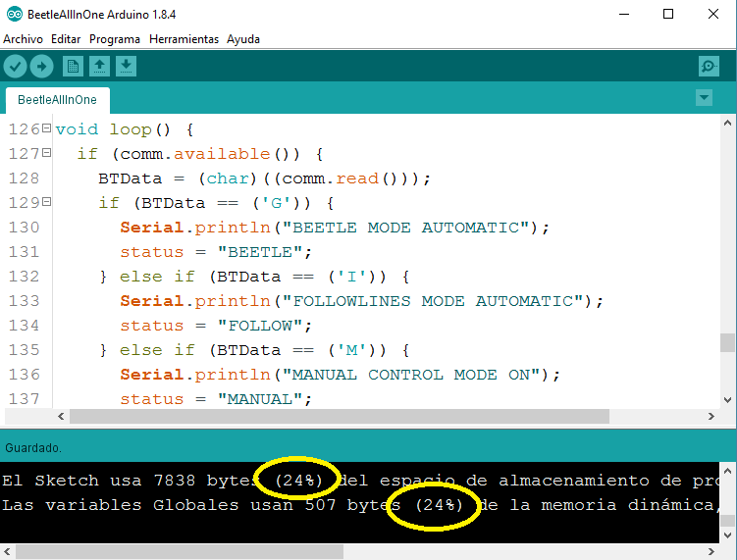The height and width of the screenshot is (560, 737).
Task: Click Serial on line 130
Action: pos(151,228)
